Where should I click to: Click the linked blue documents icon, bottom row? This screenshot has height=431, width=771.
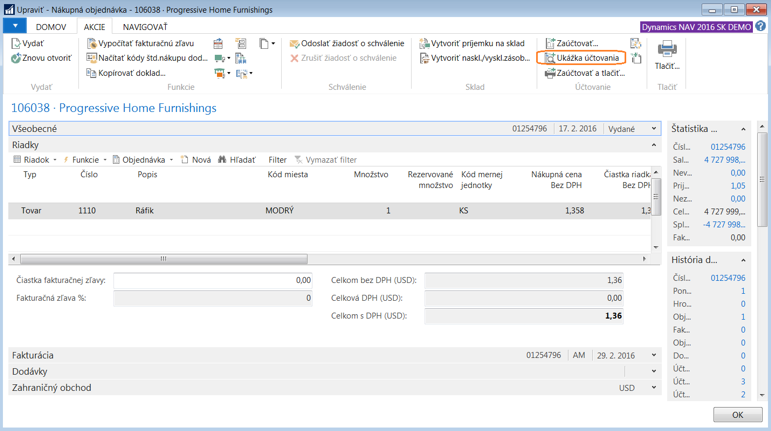click(x=241, y=73)
